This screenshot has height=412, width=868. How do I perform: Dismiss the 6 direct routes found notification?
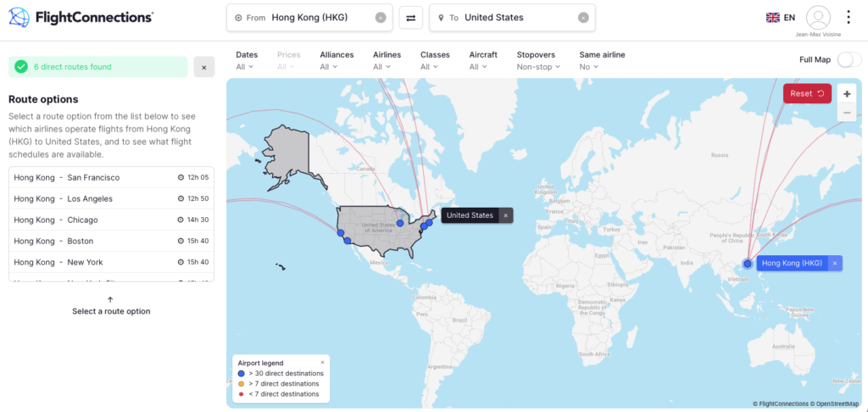coord(204,67)
